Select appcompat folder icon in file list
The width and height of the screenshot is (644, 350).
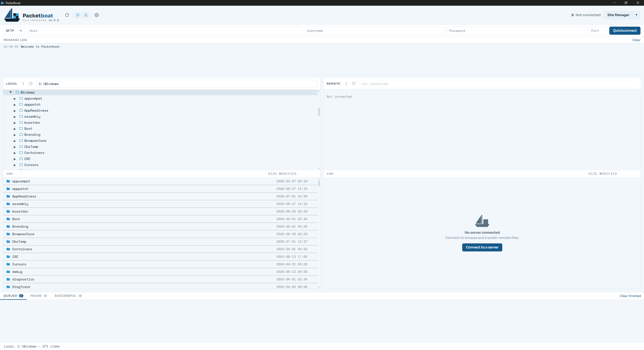click(8, 181)
